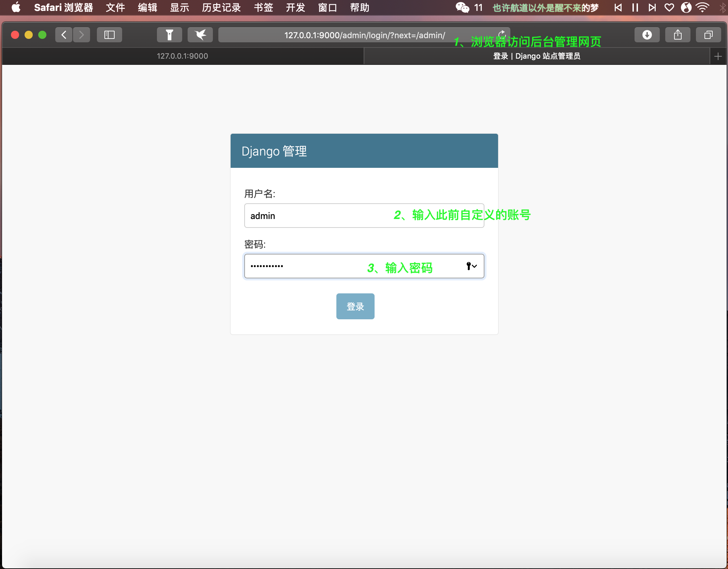
Task: Pause music playback in menu bar
Action: pyautogui.click(x=635, y=8)
